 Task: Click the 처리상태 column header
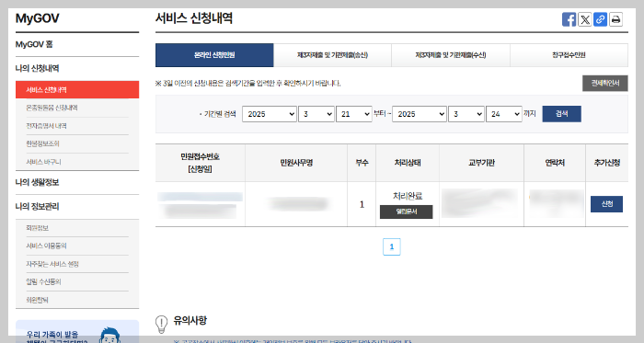[x=408, y=163]
